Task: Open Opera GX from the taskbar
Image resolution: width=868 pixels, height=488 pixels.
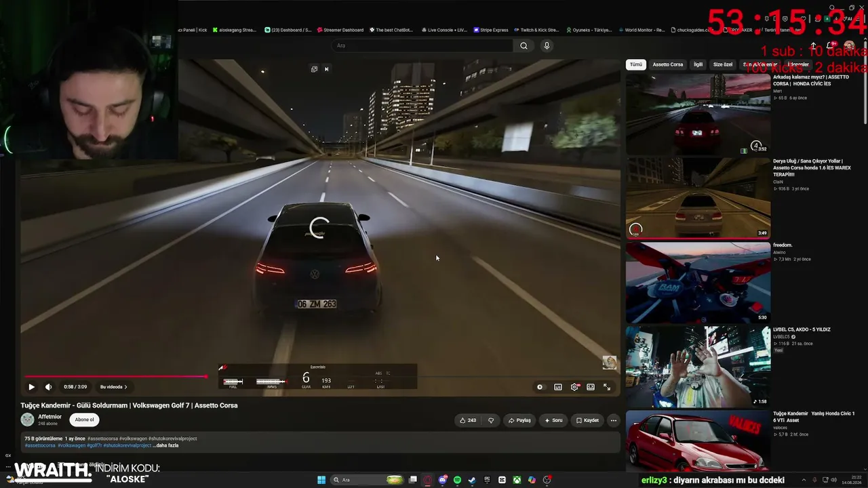Action: pyautogui.click(x=428, y=480)
